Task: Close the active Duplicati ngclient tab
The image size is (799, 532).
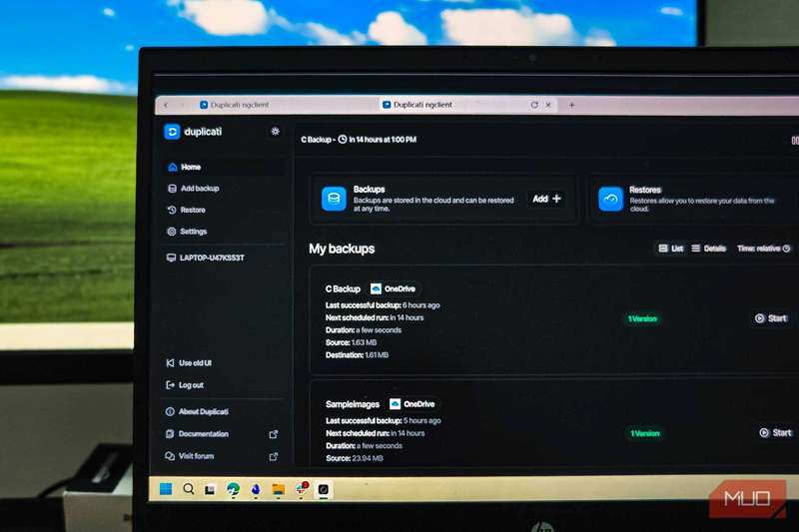Action: pos(548,105)
